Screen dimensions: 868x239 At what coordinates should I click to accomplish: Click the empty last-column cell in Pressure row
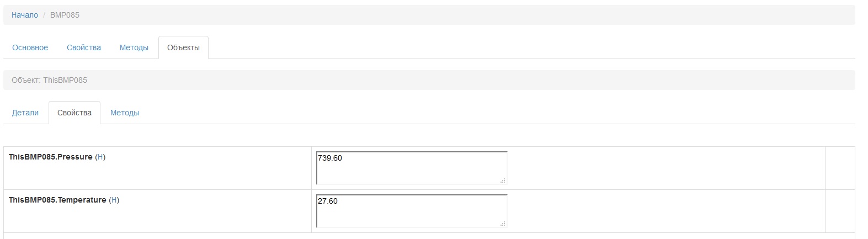(839, 168)
